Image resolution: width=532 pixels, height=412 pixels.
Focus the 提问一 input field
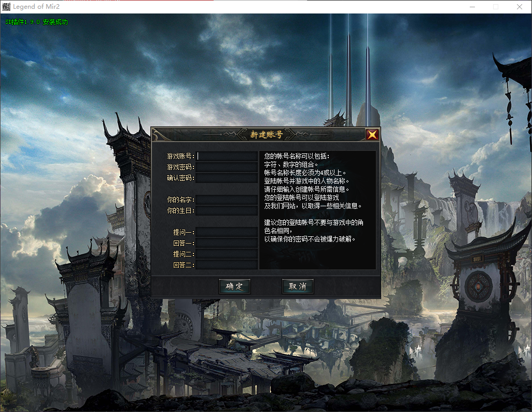pos(226,232)
